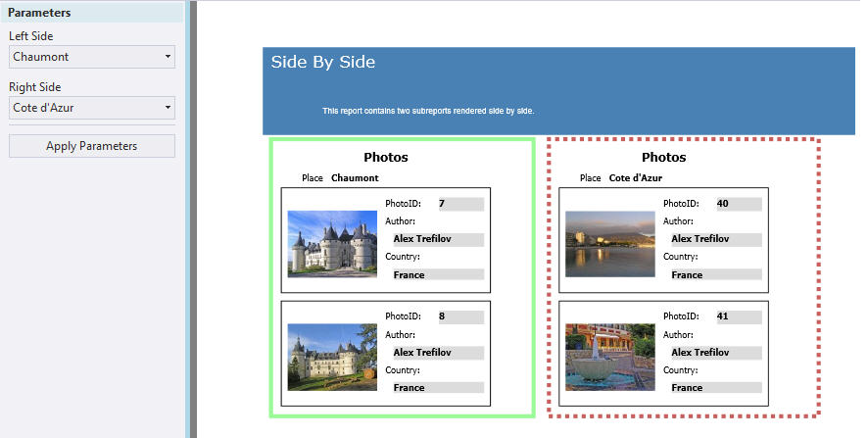Screen dimensions: 868x438
Task: Click the Apply Parameters button
Action: click(92, 146)
